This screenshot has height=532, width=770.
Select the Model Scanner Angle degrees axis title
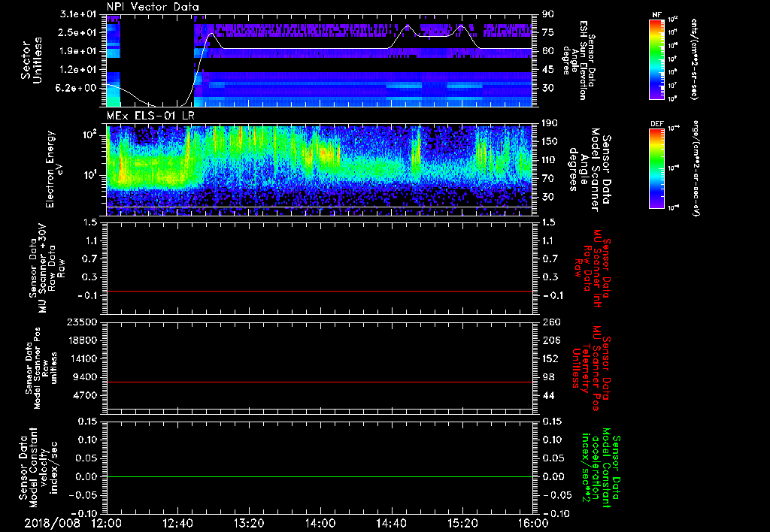pyautogui.click(x=590, y=170)
